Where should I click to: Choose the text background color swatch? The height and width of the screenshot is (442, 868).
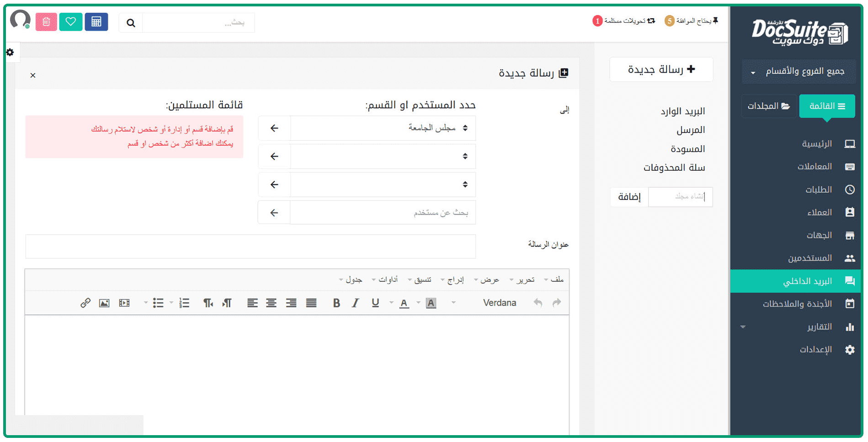[431, 303]
